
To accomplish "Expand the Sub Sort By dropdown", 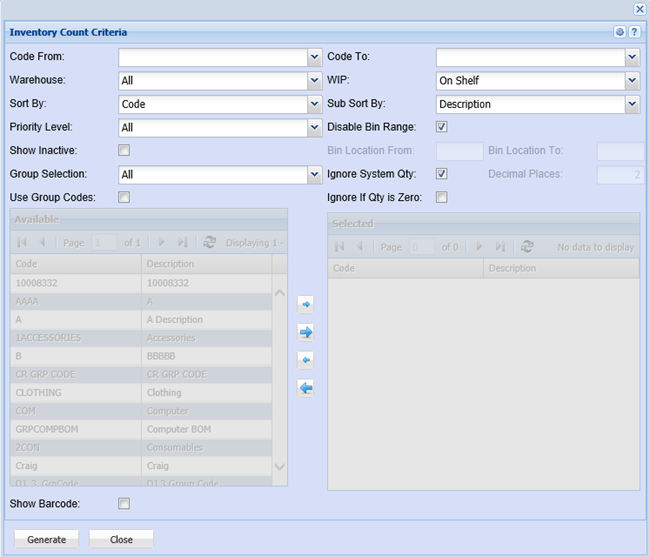I will (632, 104).
